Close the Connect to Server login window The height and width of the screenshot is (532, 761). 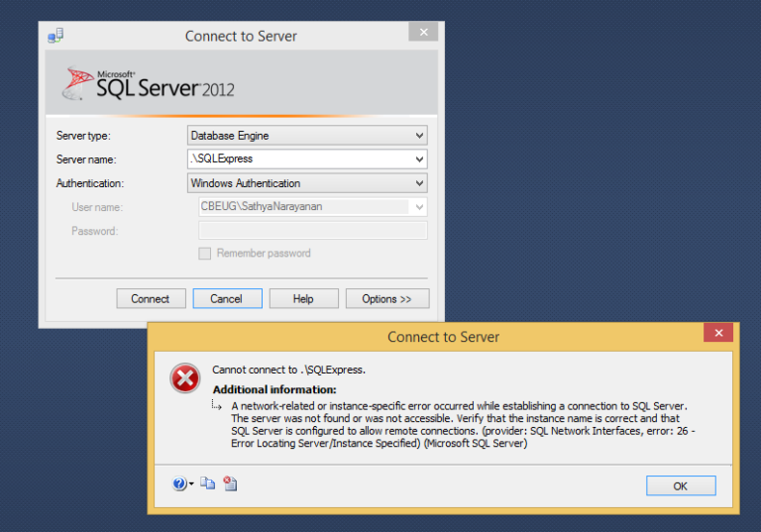[423, 32]
